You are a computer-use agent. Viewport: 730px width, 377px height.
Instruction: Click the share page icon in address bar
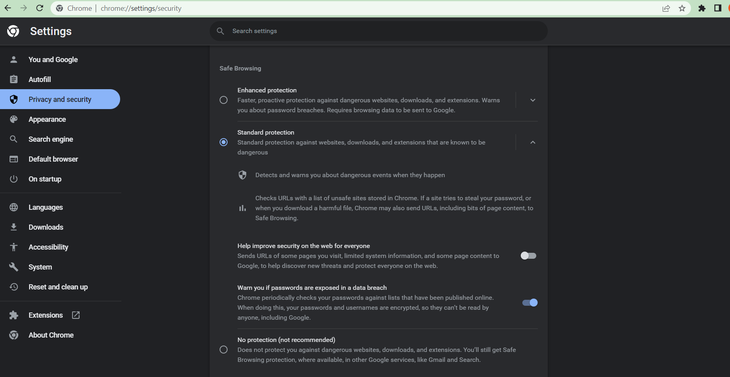[x=666, y=8]
